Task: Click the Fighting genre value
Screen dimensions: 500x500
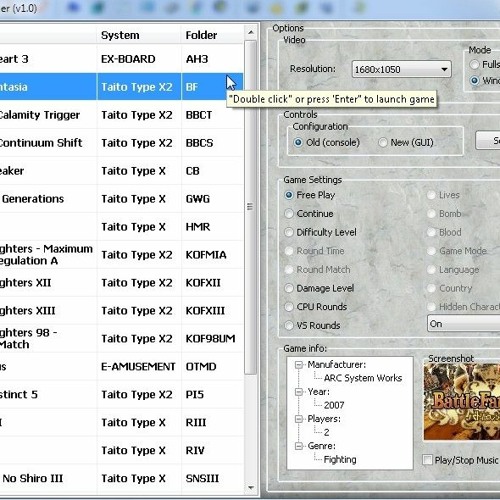Action: 340,460
